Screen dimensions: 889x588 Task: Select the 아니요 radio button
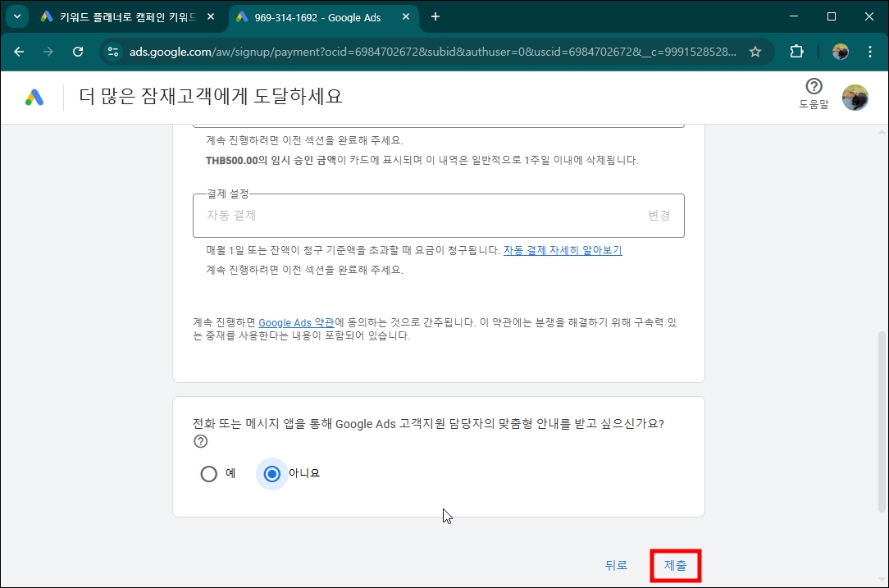271,473
